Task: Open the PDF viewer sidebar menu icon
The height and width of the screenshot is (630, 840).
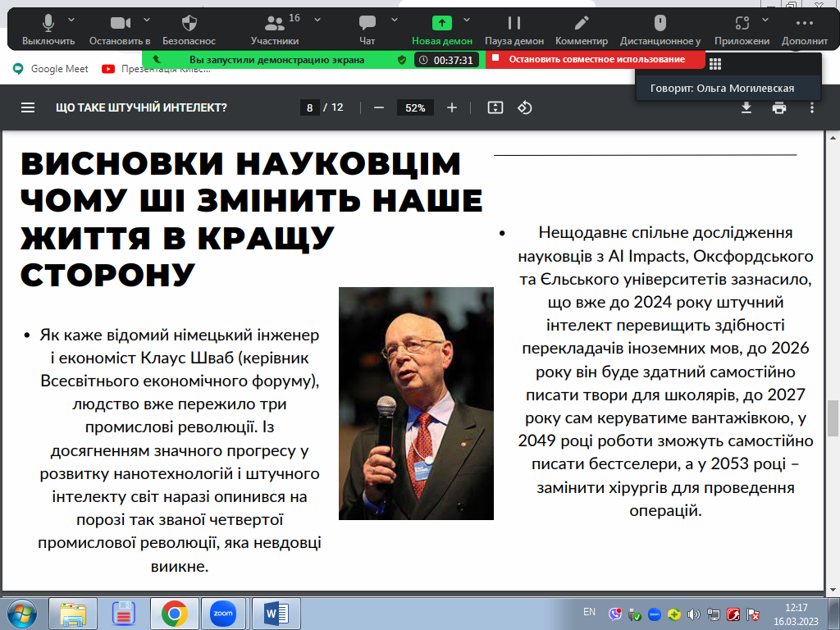Action: 28,107
